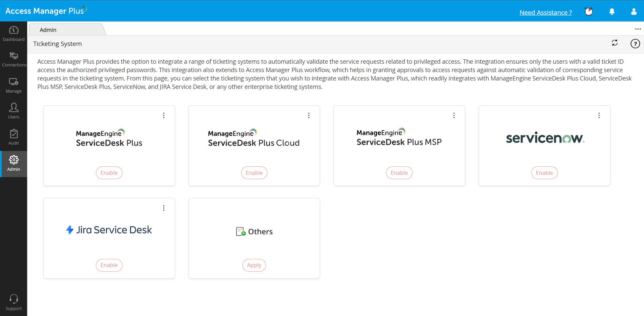Expand the ServiceDesk Plus card options menu
644x316 pixels.
tap(164, 115)
